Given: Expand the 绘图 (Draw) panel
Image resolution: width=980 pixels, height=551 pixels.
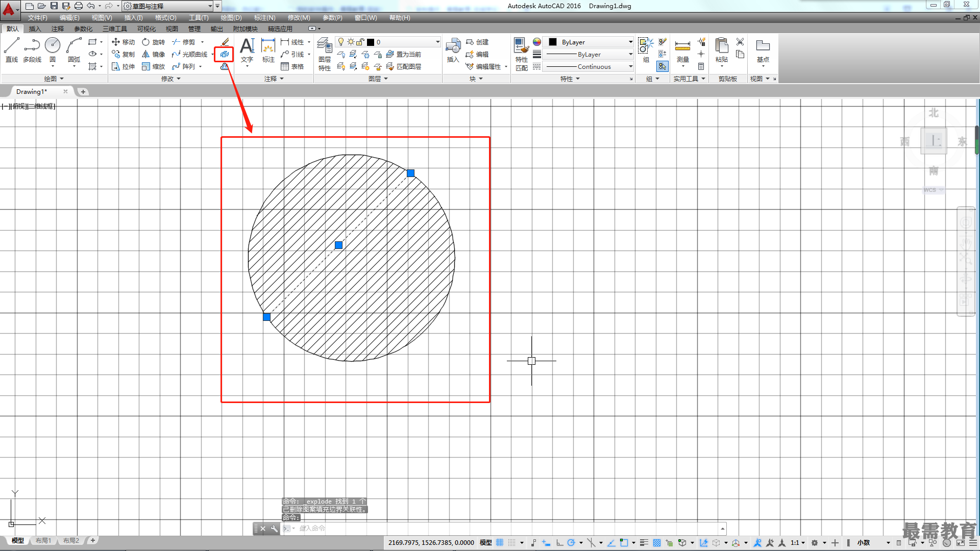Looking at the screenshot, I should pyautogui.click(x=54, y=79).
